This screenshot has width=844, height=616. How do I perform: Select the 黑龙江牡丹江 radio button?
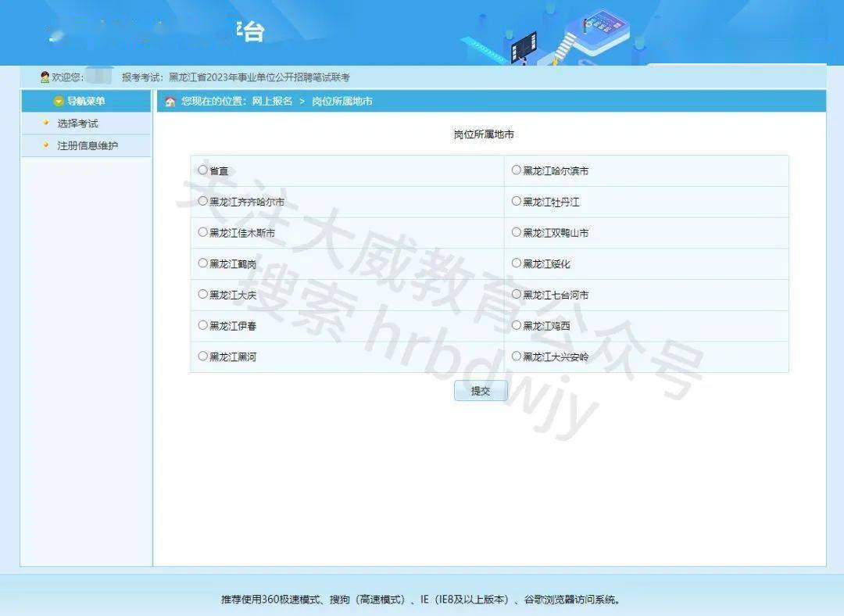[x=516, y=201]
